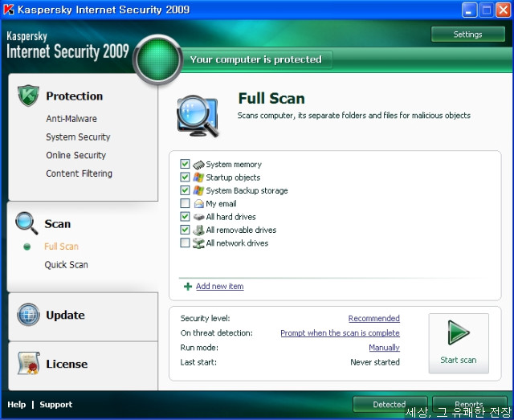Image resolution: width=514 pixels, height=420 pixels.
Task: Click the Full Scan monitor magnifier icon
Action: tap(198, 116)
